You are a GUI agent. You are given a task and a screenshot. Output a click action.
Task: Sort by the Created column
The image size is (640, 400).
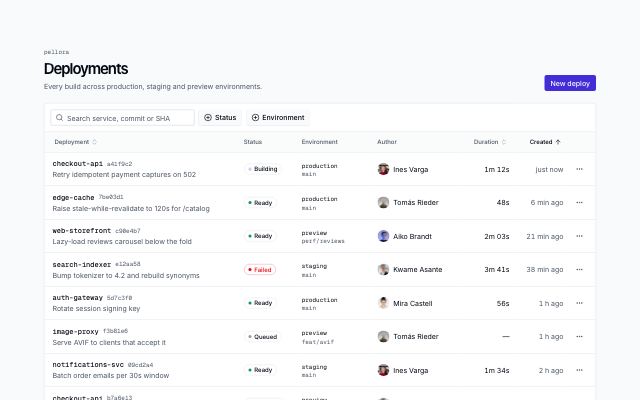point(545,142)
